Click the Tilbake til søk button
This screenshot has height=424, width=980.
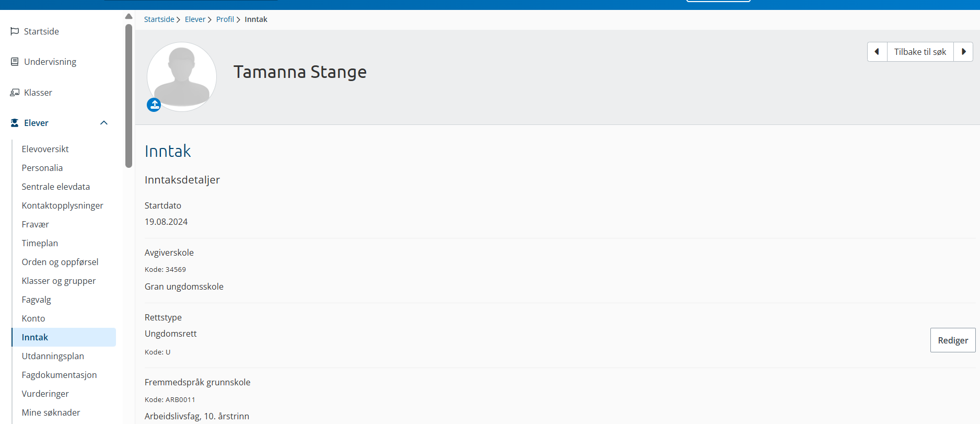920,52
